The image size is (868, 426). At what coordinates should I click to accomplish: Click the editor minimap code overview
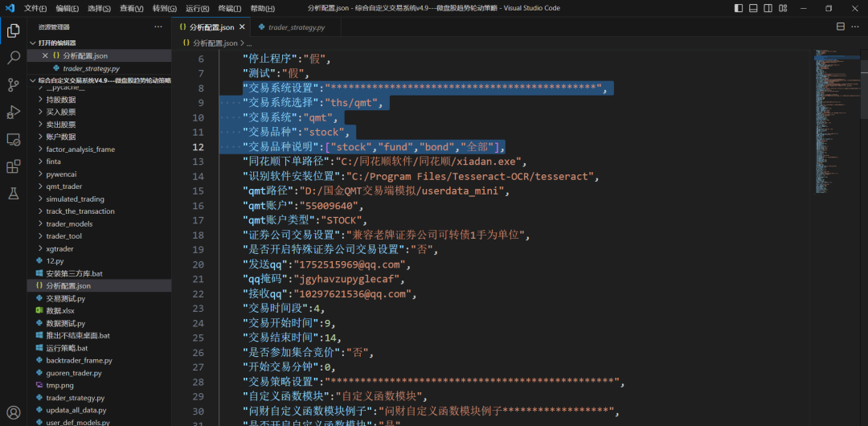(x=837, y=121)
